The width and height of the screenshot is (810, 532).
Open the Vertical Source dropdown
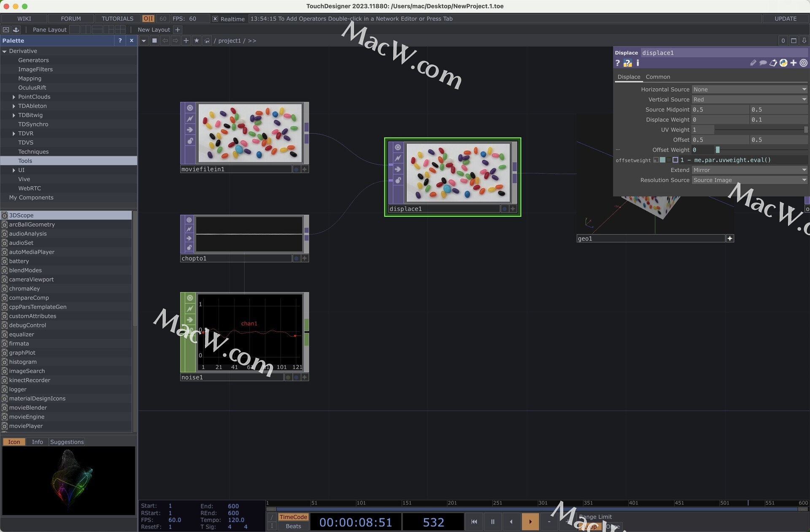tap(750, 100)
